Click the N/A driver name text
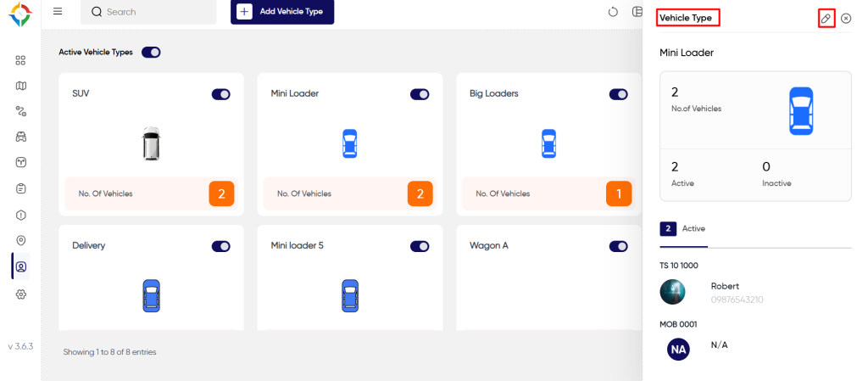This screenshot has width=868, height=381. coord(719,345)
